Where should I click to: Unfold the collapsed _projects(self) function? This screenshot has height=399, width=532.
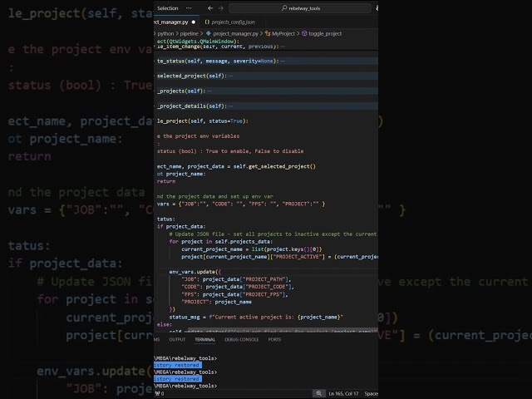pyautogui.click(x=209, y=91)
